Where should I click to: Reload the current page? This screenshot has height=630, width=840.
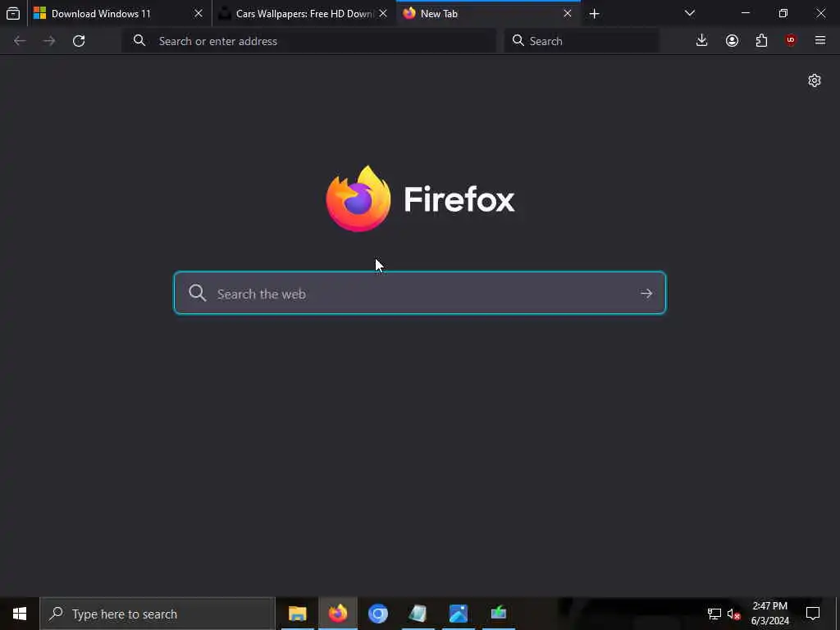pyautogui.click(x=79, y=41)
